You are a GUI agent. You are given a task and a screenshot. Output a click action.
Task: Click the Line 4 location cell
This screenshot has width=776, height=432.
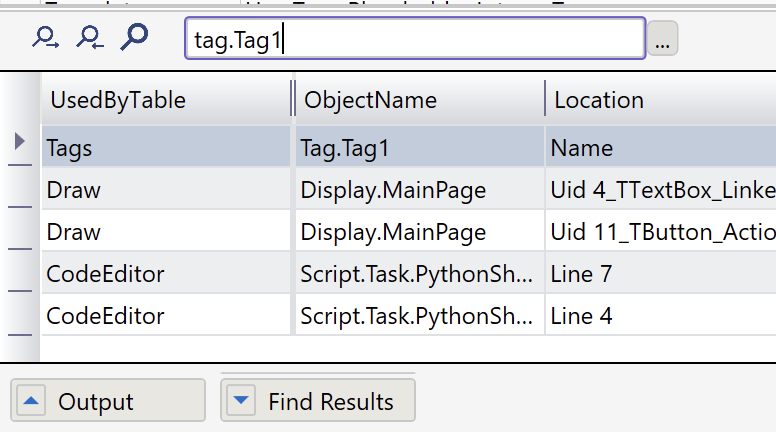coord(660,316)
